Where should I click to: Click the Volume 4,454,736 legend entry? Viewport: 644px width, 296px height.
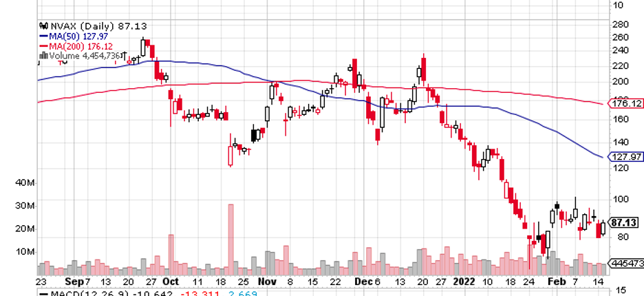(85, 56)
